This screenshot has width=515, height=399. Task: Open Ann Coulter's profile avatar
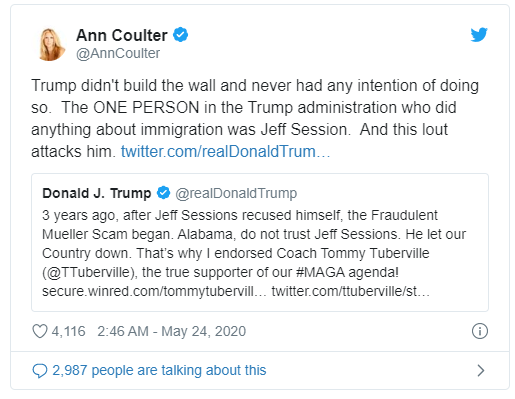(x=52, y=44)
